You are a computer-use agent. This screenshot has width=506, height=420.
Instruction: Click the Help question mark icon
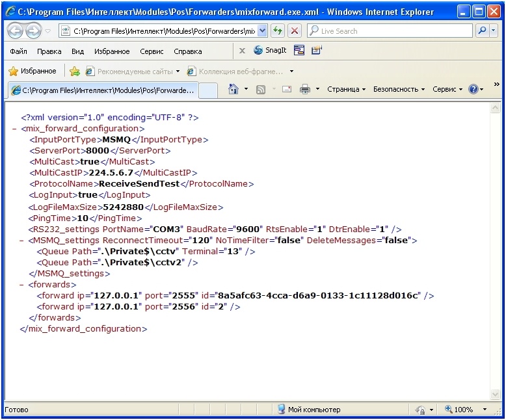[x=473, y=90]
